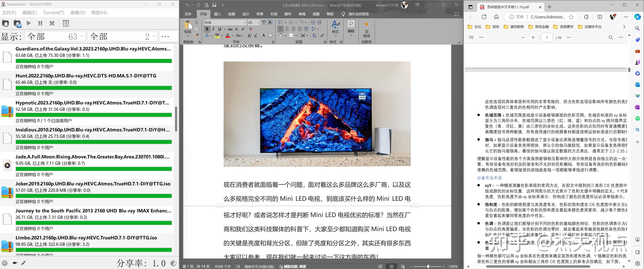Enable underline formatting in Word
The height and width of the screenshot is (269, 644).
tap(219, 29)
